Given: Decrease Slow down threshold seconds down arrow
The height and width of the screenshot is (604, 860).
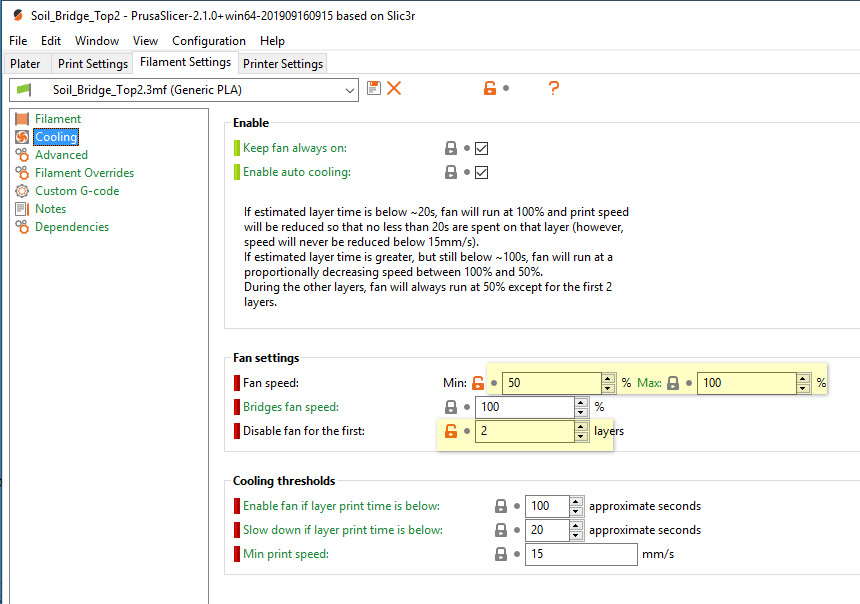Looking at the screenshot, I should (576, 535).
